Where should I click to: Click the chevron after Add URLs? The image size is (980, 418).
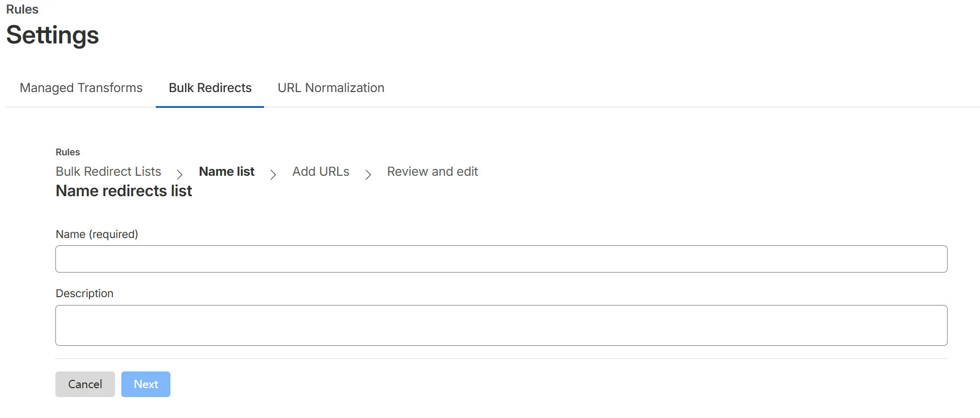(368, 174)
